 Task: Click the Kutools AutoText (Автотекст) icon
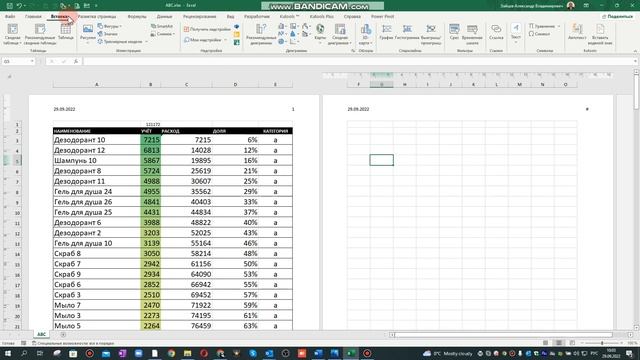(x=577, y=32)
